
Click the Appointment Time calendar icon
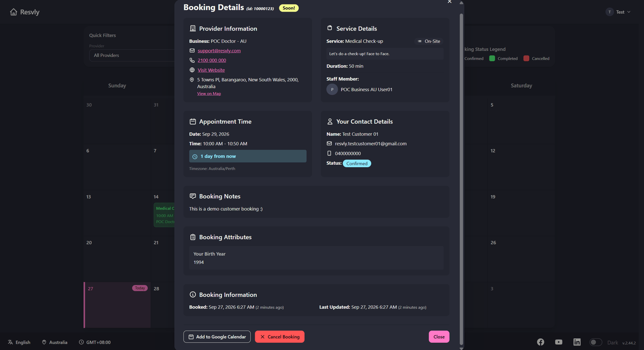193,122
